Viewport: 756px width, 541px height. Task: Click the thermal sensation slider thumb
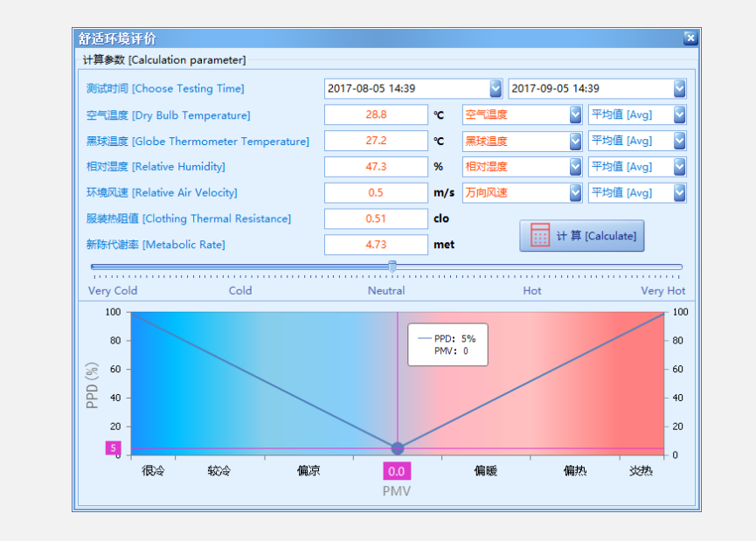[x=392, y=267]
